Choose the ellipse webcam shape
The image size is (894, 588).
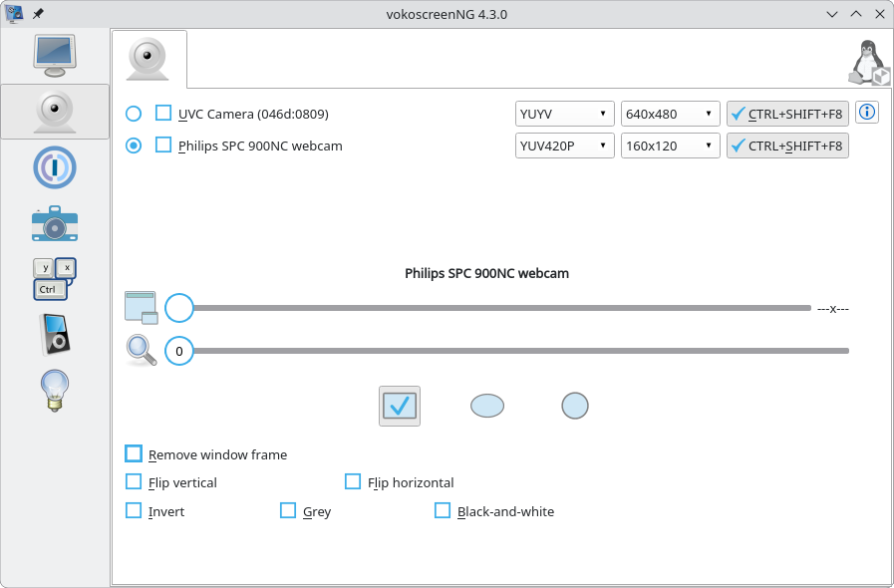click(487, 406)
